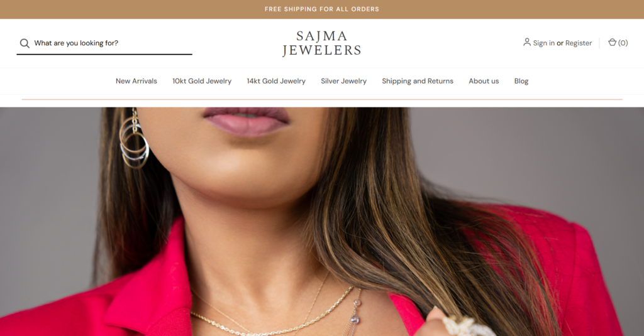Click the hero model banner image
Screen dimensions: 644x336
point(322,222)
